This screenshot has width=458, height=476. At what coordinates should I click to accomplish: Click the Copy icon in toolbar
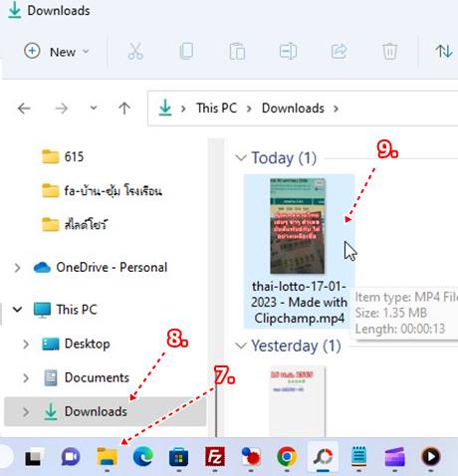[x=186, y=52]
